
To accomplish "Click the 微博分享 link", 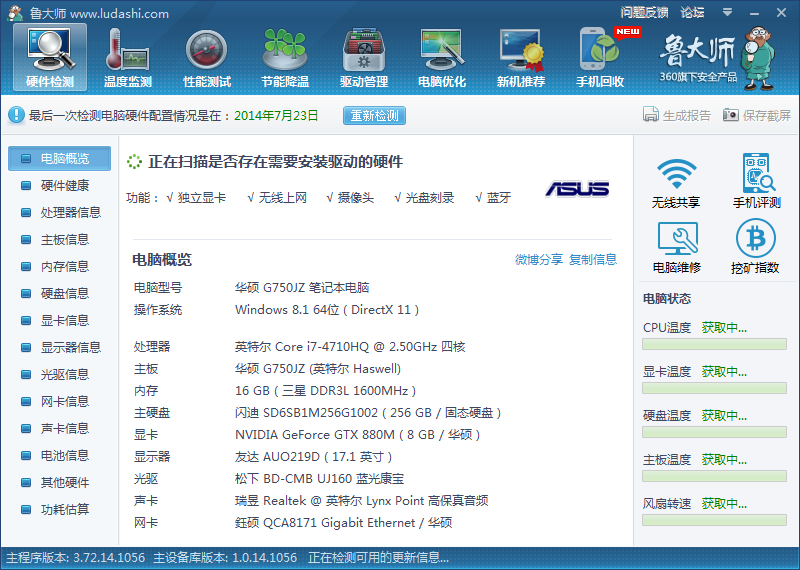I will 539,259.
